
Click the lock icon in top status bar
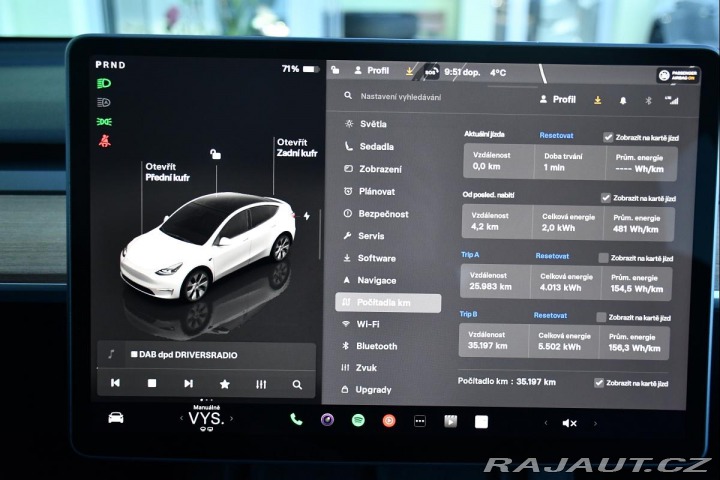coord(335,70)
